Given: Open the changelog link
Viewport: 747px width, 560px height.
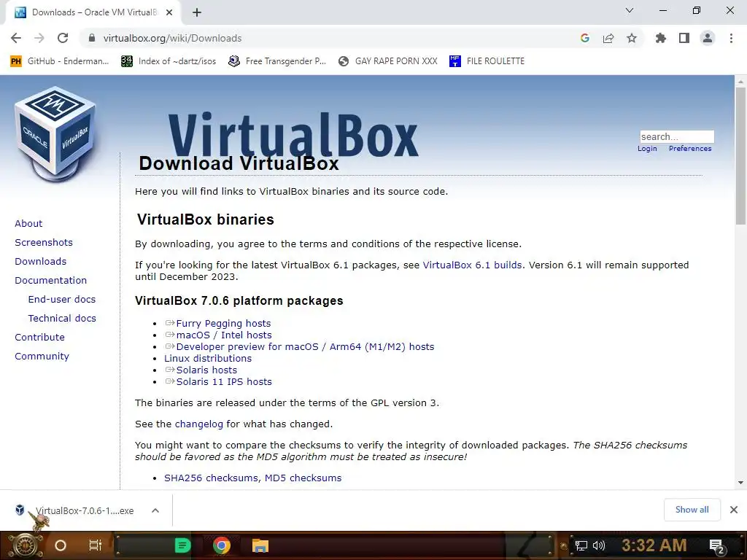Looking at the screenshot, I should 198,424.
